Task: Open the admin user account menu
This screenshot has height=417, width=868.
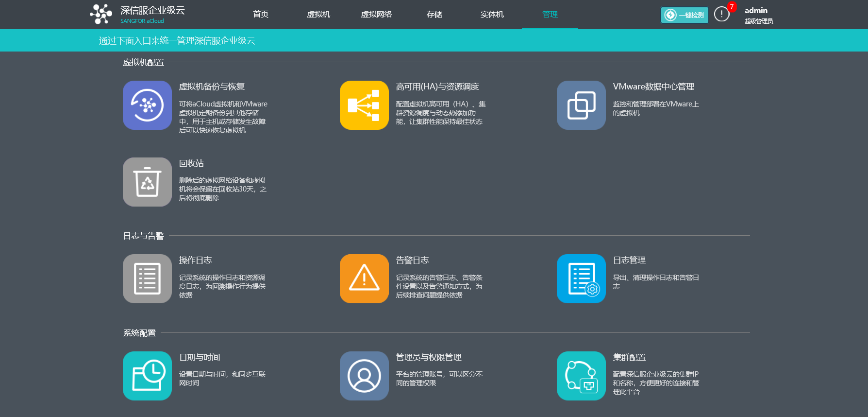Action: 758,15
